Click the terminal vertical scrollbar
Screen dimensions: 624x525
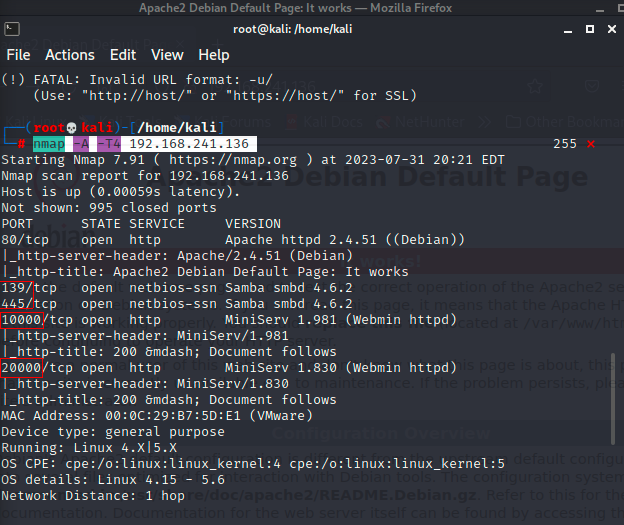[x=613, y=398]
